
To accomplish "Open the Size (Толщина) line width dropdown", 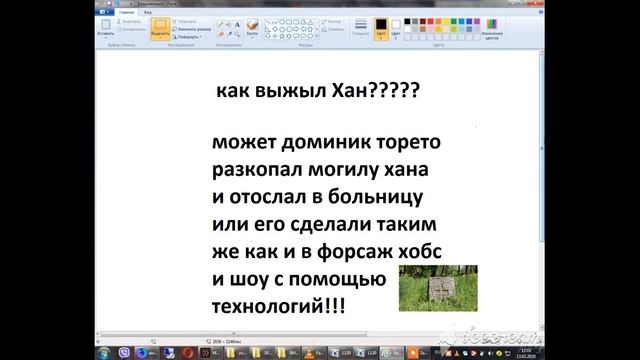I will pos(360,28).
